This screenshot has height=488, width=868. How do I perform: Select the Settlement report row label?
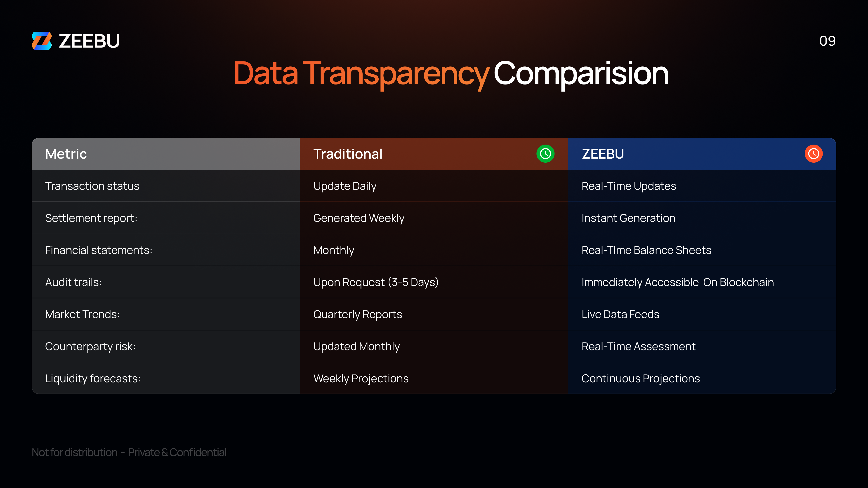click(x=91, y=218)
